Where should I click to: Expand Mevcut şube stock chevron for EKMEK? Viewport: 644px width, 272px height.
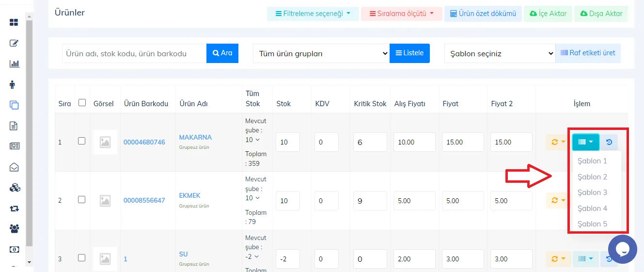click(257, 198)
